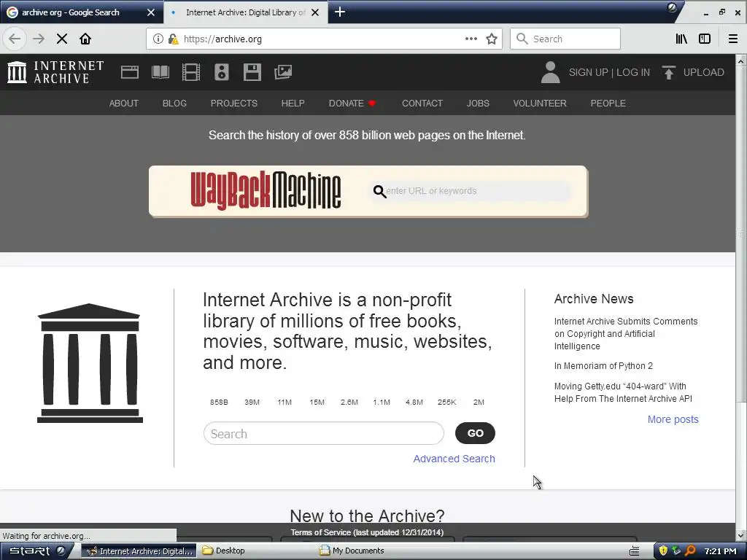747x560 pixels.
Task: Read Internet Archive Submits Comments on Copyright article
Action: pyautogui.click(x=625, y=334)
